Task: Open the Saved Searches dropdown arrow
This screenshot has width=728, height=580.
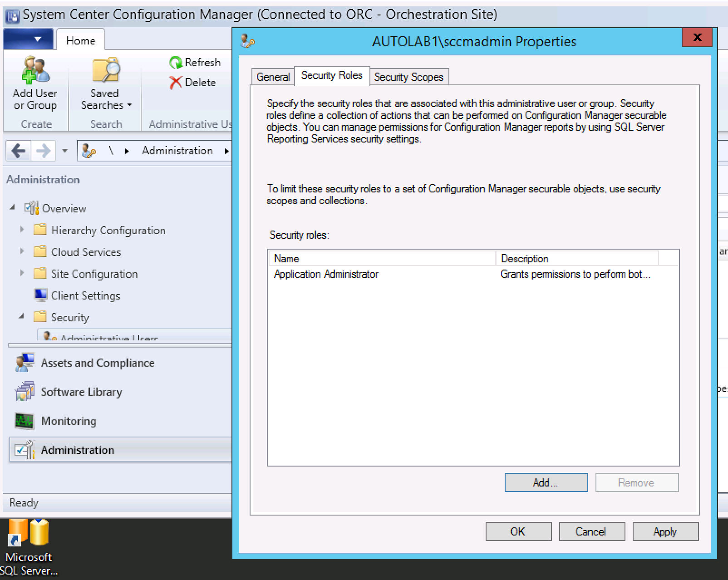Action: click(x=129, y=105)
